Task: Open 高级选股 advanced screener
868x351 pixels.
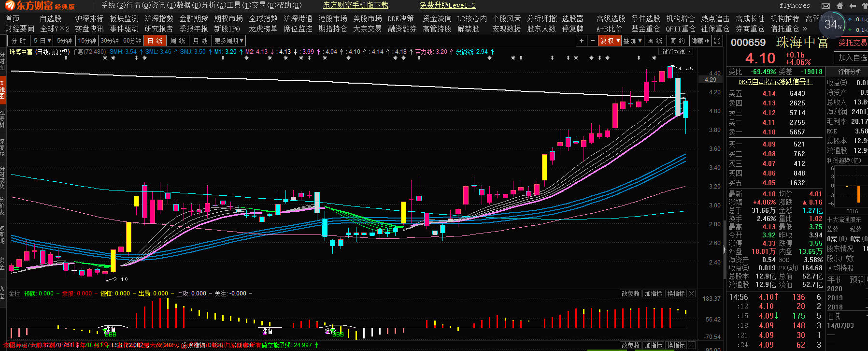Action: [611, 18]
